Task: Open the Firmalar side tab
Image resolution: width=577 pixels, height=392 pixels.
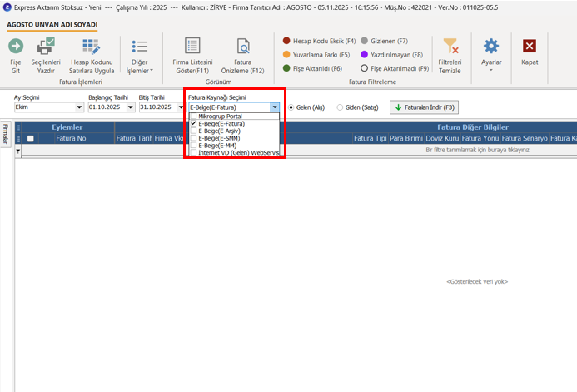Action: coord(6,134)
